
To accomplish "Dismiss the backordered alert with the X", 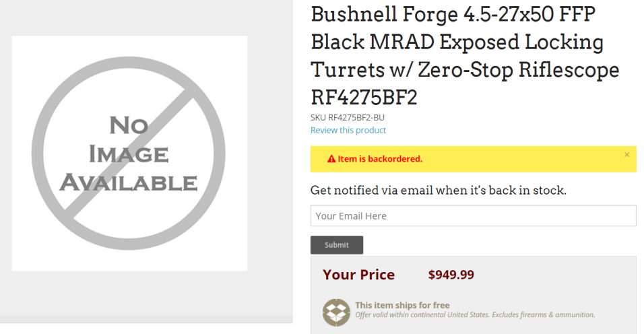I will click(x=626, y=155).
